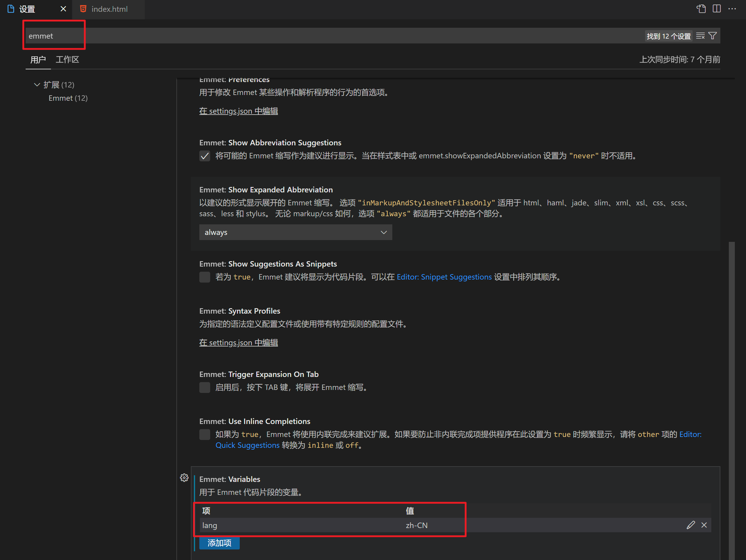The height and width of the screenshot is (560, 746).
Task: Split the editor to the right
Action: [717, 9]
